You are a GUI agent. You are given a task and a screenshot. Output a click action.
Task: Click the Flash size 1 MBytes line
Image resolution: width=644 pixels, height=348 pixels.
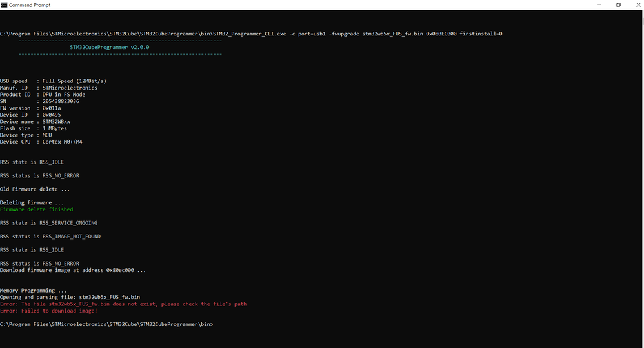(x=34, y=128)
